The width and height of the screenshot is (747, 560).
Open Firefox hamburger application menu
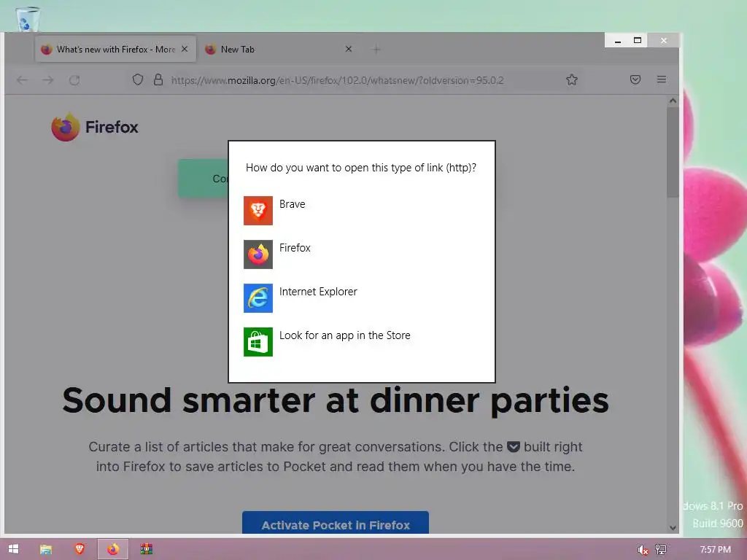661,79
